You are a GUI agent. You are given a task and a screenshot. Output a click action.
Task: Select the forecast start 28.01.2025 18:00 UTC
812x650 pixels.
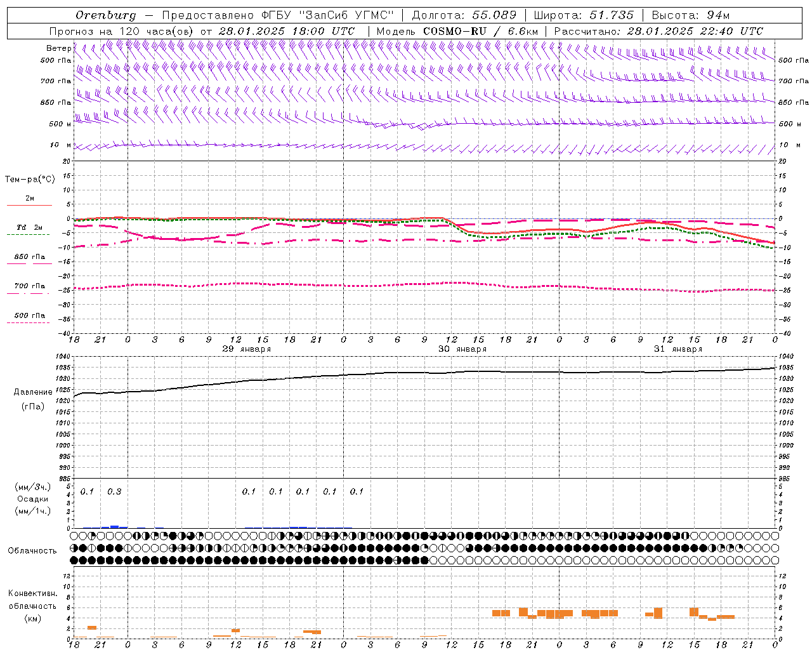click(286, 31)
